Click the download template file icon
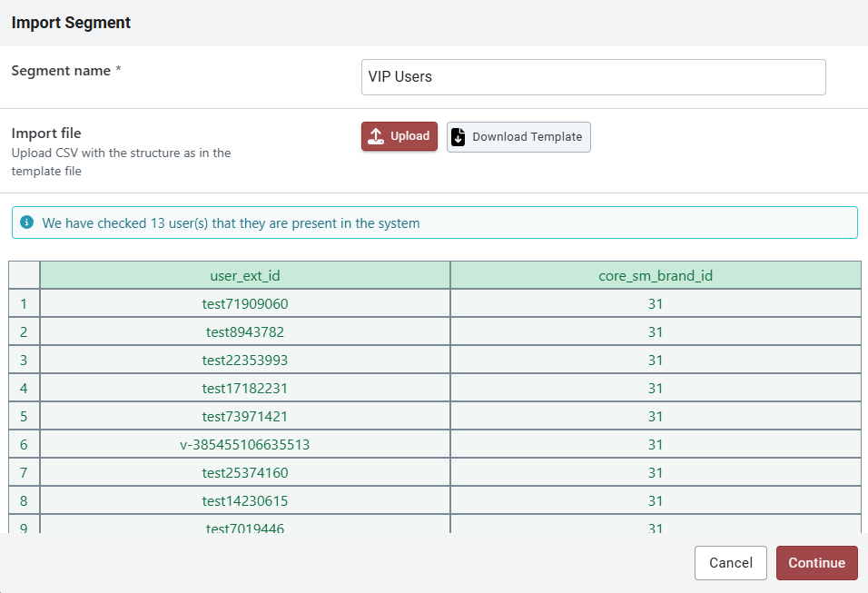The image size is (868, 593). [x=459, y=137]
